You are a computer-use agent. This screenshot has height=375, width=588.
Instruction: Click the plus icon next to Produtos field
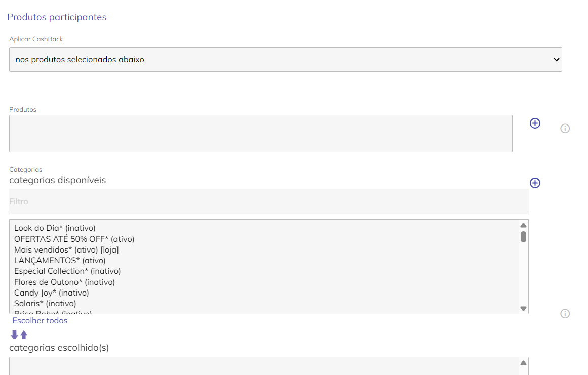(x=535, y=123)
